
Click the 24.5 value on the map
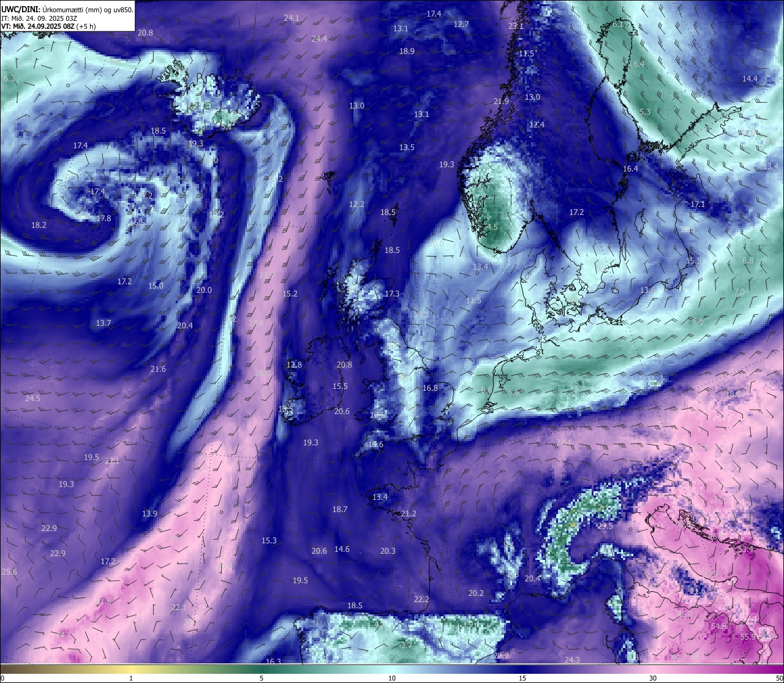point(32,399)
